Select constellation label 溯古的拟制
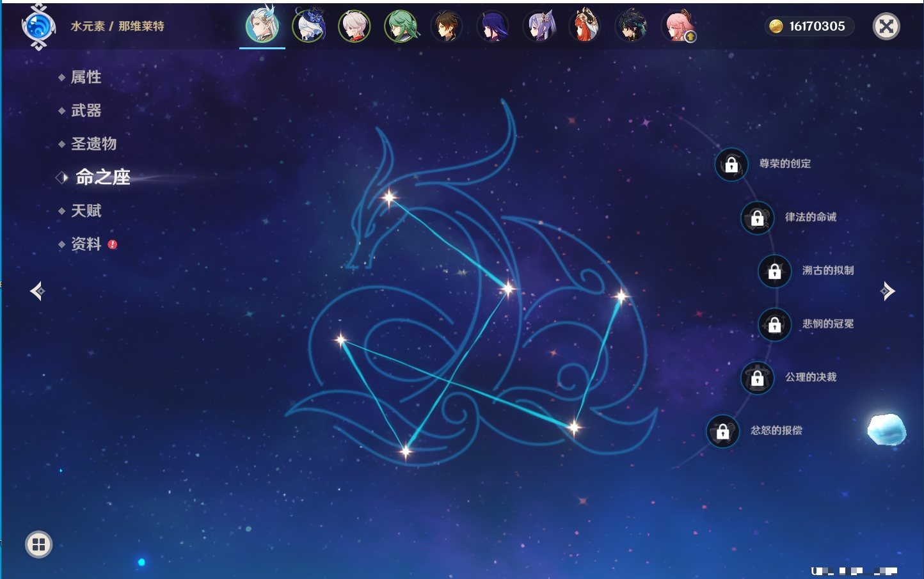The height and width of the screenshot is (579, 924). click(828, 271)
